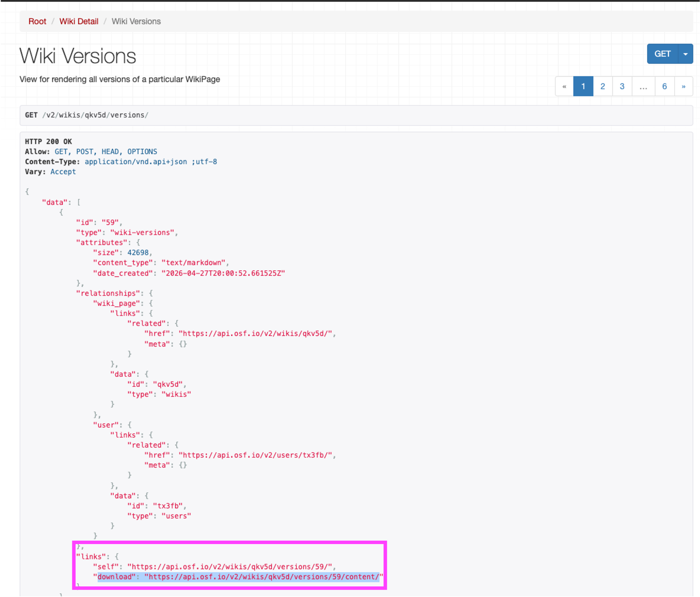Click the version id value "59"
700x597 pixels.
110,222
